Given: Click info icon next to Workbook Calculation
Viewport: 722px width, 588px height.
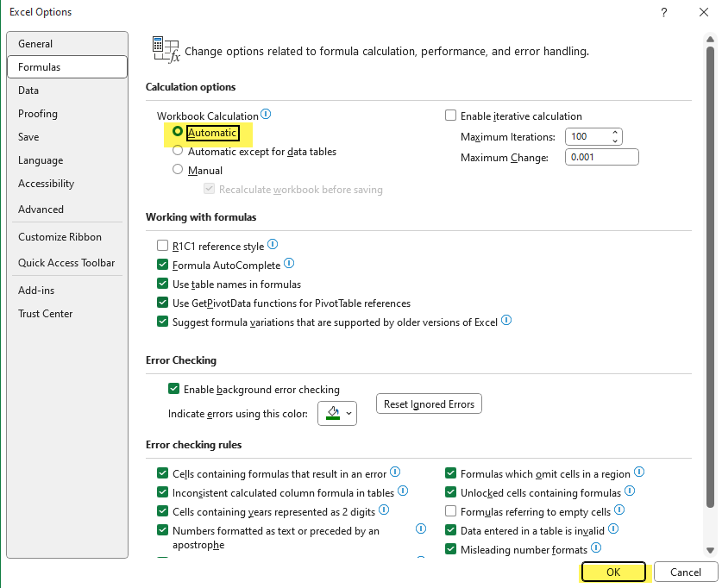Looking at the screenshot, I should point(266,115).
